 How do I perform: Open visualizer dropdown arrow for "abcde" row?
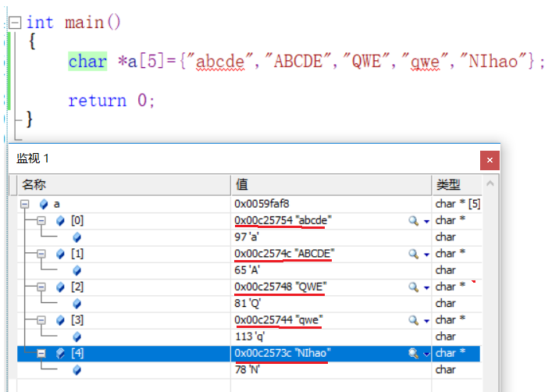[426, 222]
